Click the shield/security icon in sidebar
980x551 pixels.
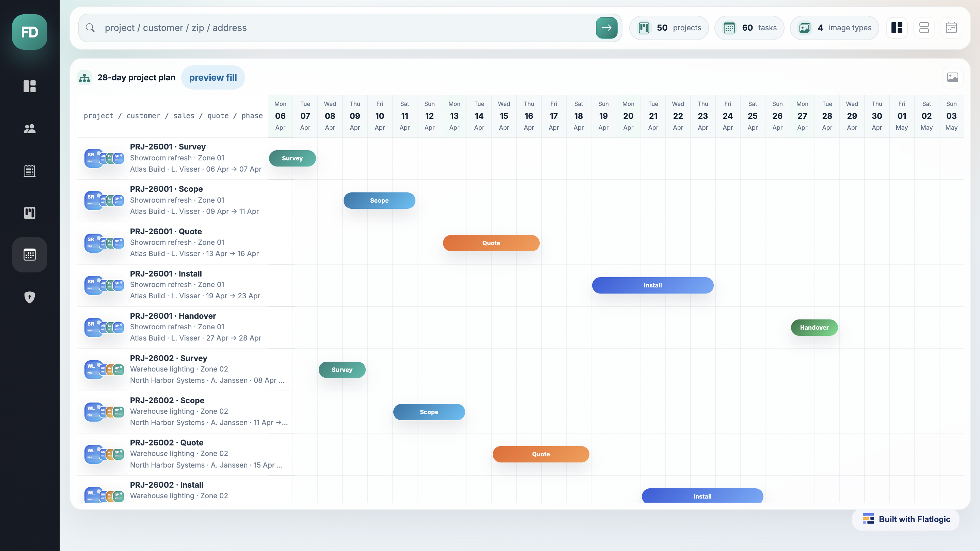click(x=30, y=297)
